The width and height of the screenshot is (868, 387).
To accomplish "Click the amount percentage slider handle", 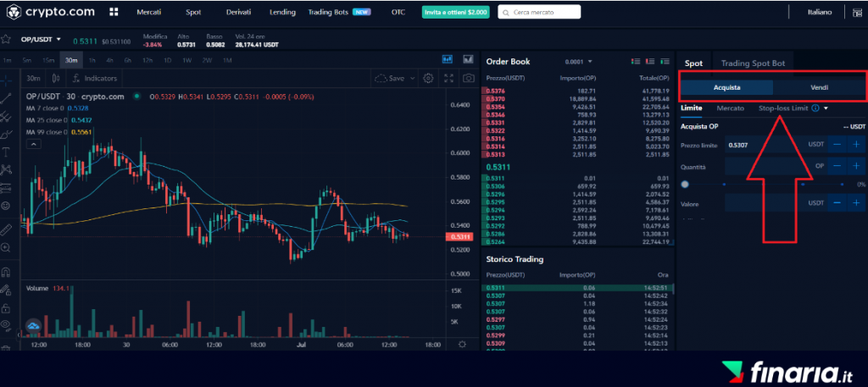I will (x=685, y=185).
